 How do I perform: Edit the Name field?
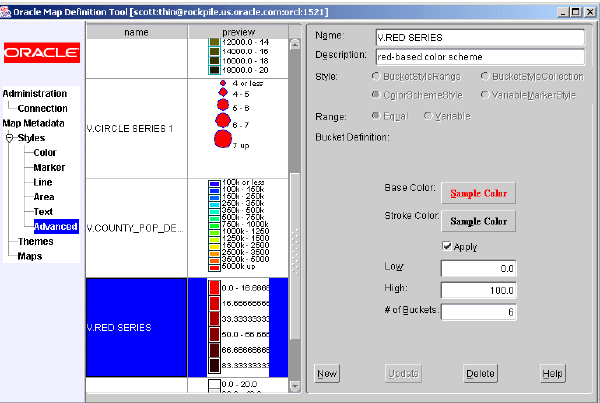[x=480, y=38]
